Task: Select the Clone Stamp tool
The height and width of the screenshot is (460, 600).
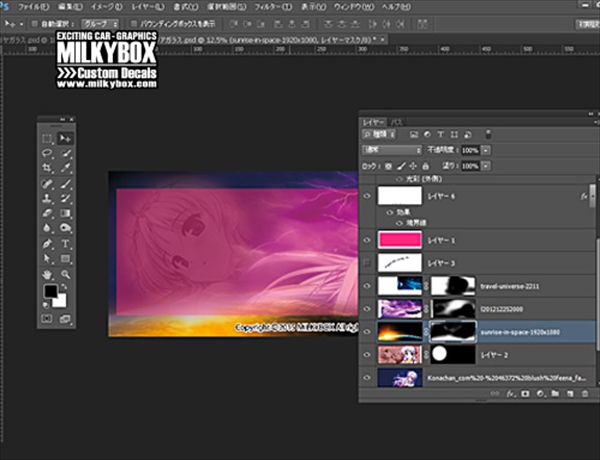Action: click(47, 198)
